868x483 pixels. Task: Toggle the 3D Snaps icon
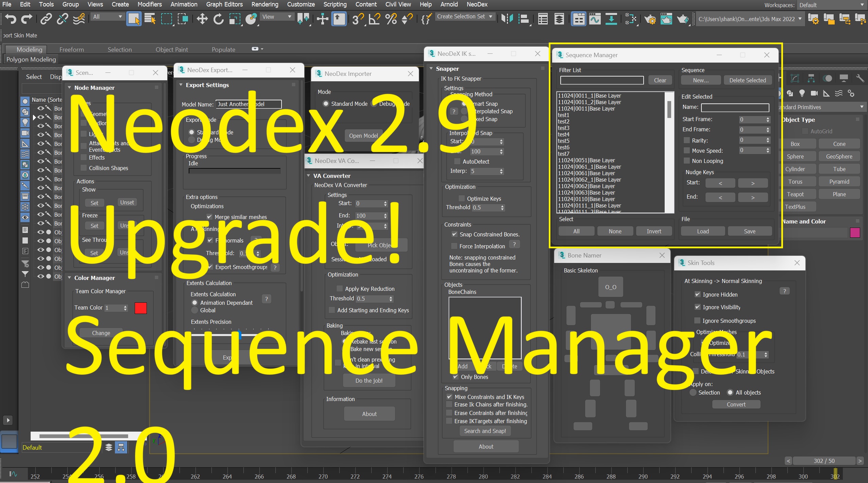click(358, 19)
